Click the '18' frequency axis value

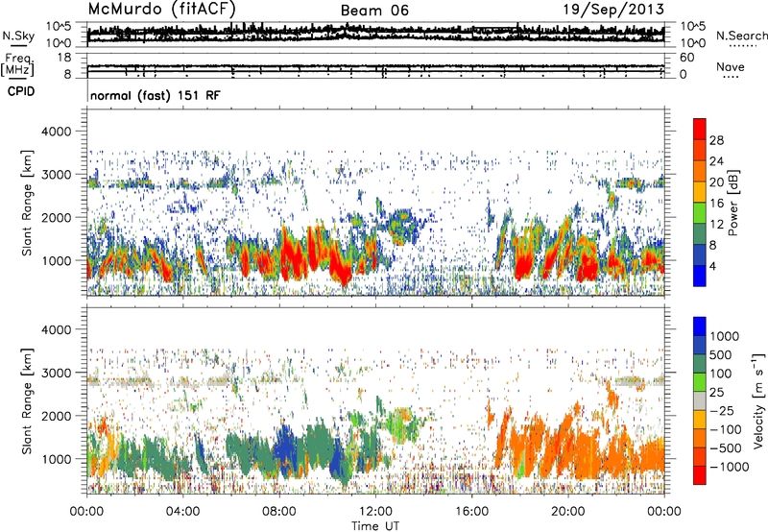[64, 58]
